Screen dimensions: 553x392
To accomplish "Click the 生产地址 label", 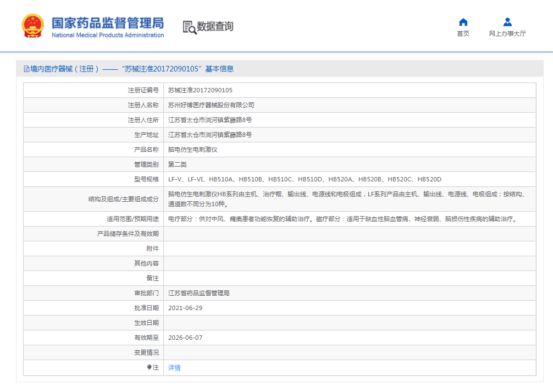I will coord(146,135).
